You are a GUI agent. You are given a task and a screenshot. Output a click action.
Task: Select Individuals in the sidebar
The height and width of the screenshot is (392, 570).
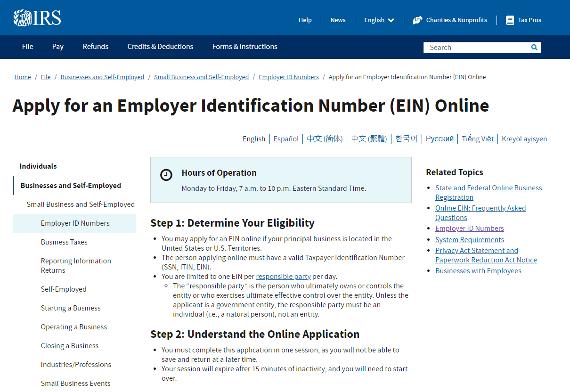38,166
